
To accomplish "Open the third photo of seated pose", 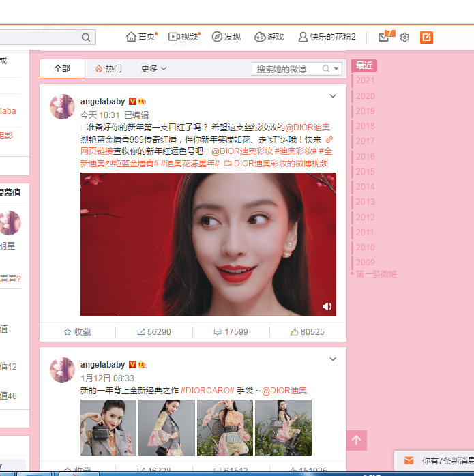I will coord(225,428).
